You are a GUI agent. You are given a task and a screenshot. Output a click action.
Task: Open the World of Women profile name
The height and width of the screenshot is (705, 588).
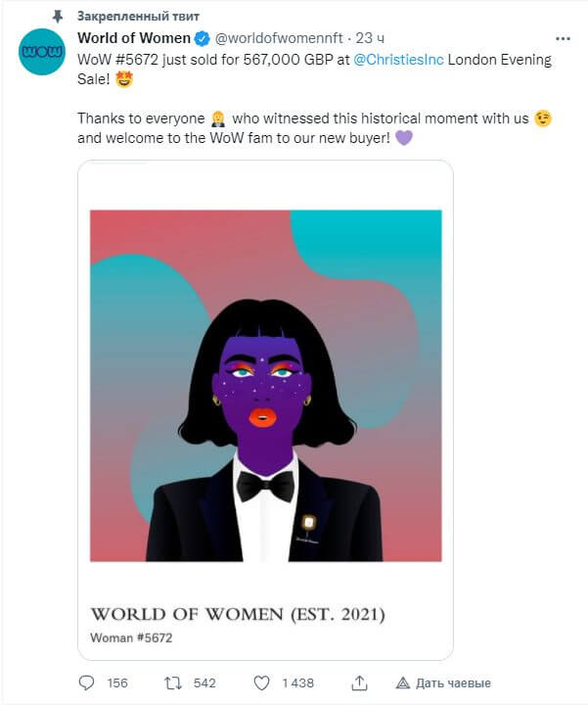tap(134, 38)
